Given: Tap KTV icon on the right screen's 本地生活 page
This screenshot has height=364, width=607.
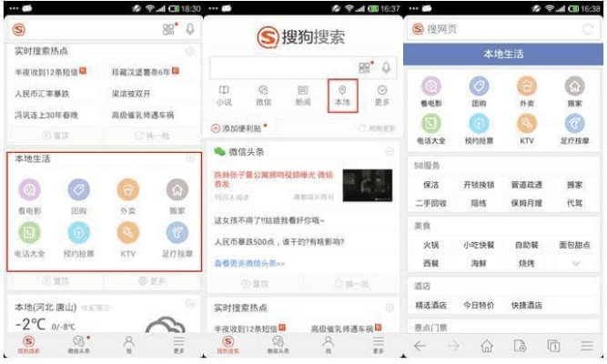Looking at the screenshot, I should [527, 124].
